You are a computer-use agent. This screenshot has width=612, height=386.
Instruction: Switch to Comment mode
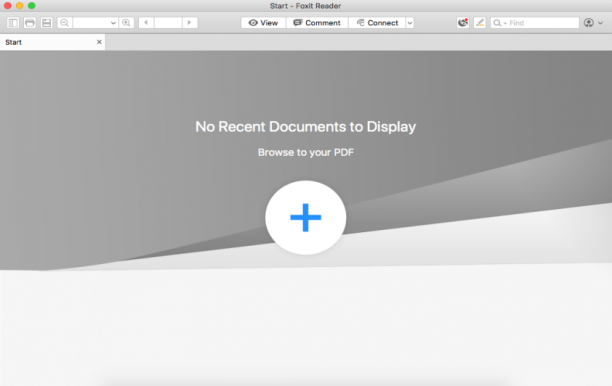coord(317,23)
